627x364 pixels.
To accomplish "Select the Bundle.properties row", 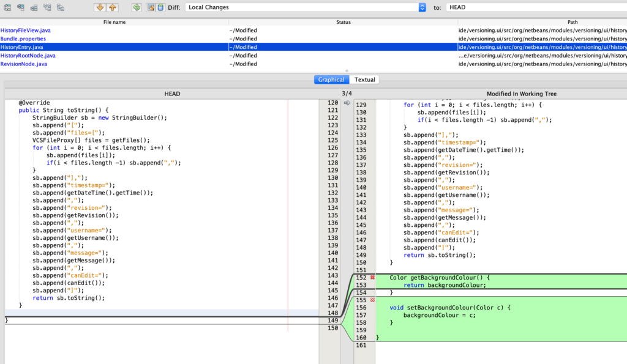I will (x=23, y=39).
